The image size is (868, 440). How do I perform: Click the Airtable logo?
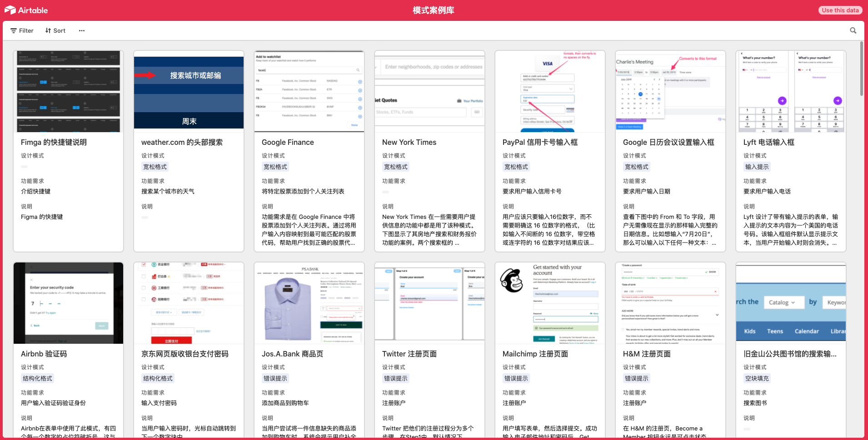coord(26,10)
